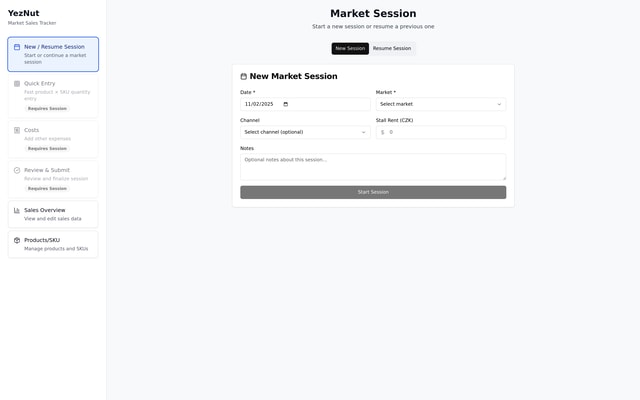Click the Review & Submit checkmark icon

pyautogui.click(x=17, y=170)
